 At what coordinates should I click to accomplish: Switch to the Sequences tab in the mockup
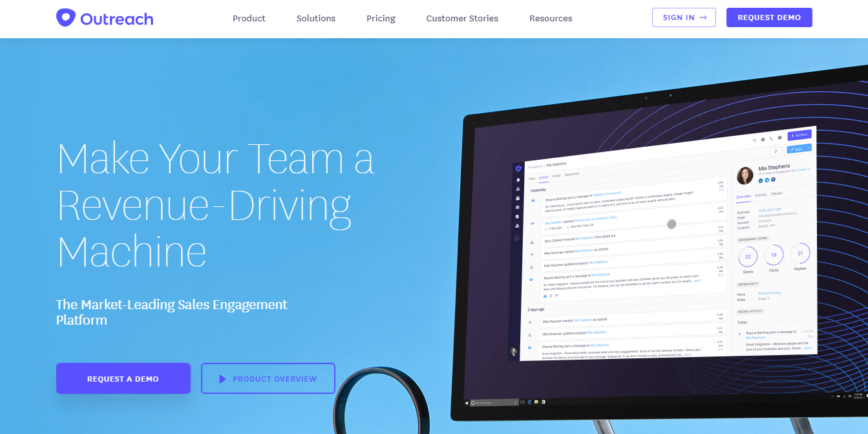pyautogui.click(x=572, y=174)
